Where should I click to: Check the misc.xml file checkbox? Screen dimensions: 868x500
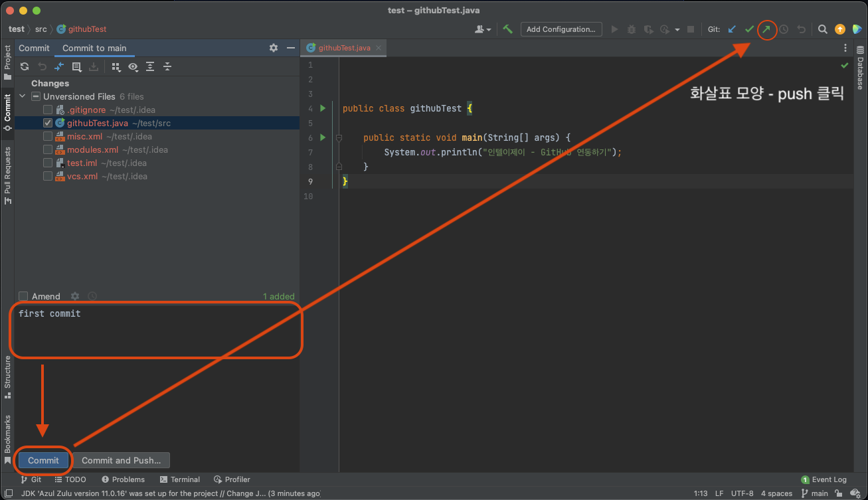(x=48, y=136)
